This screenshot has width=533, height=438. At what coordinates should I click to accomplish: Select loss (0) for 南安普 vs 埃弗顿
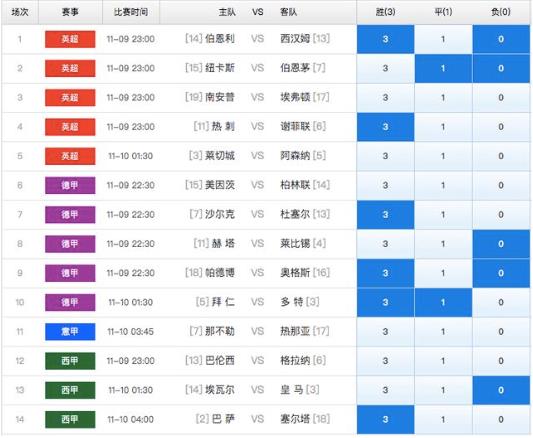pyautogui.click(x=501, y=98)
